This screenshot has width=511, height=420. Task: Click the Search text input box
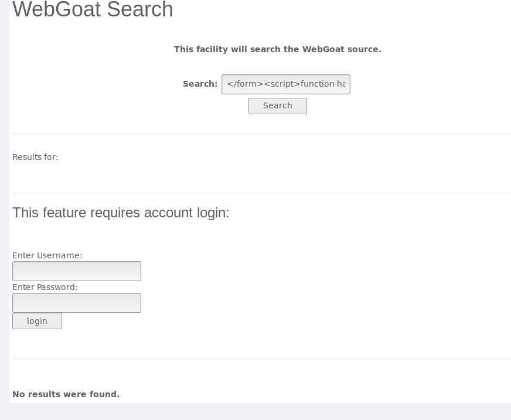[286, 84]
